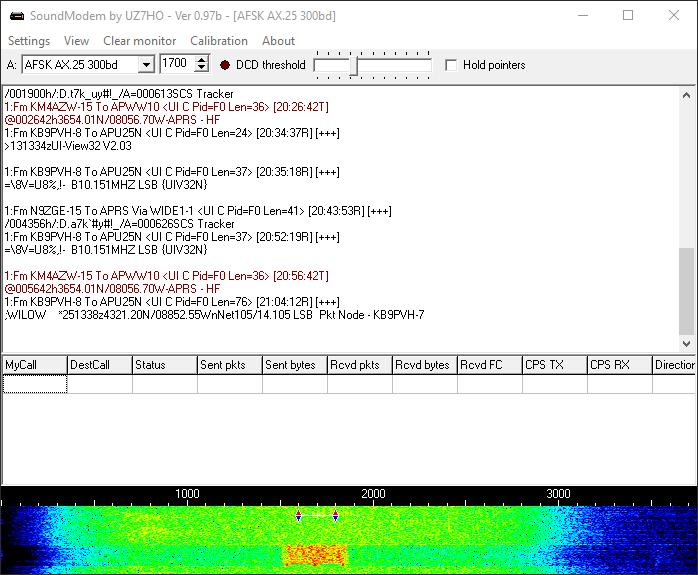This screenshot has height=575, width=698.
Task: Adjust the DCD threshold slider thumb
Action: [x=353, y=66]
